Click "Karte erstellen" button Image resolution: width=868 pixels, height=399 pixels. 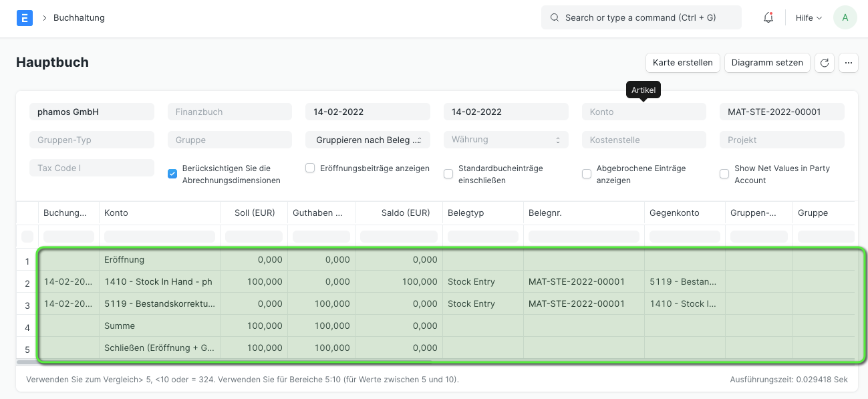(683, 63)
